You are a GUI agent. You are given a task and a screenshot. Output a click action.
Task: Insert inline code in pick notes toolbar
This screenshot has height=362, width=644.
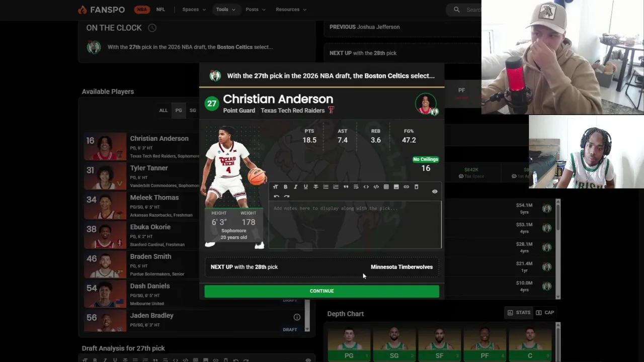pyautogui.click(x=366, y=187)
